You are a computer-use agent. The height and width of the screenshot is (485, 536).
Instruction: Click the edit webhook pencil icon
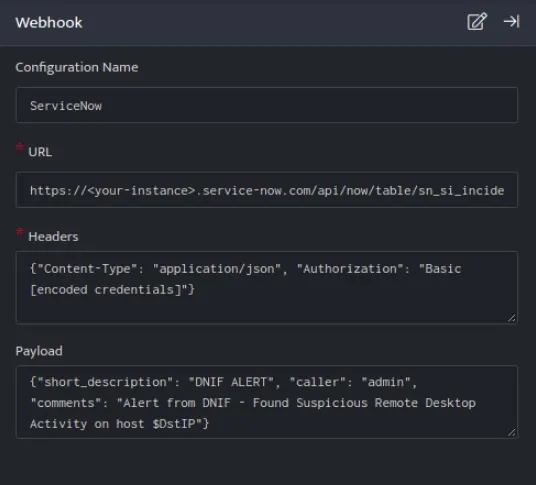coord(477,22)
